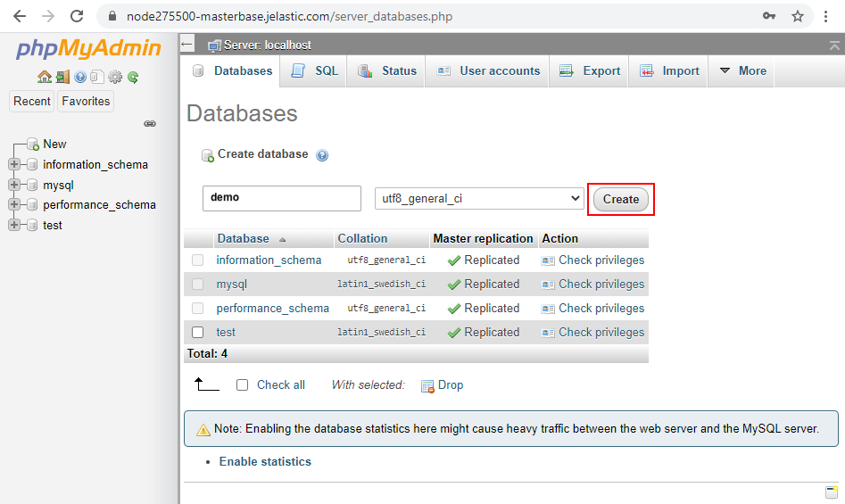Image resolution: width=845 pixels, height=504 pixels.
Task: Click the Check all label
Action: 281,385
